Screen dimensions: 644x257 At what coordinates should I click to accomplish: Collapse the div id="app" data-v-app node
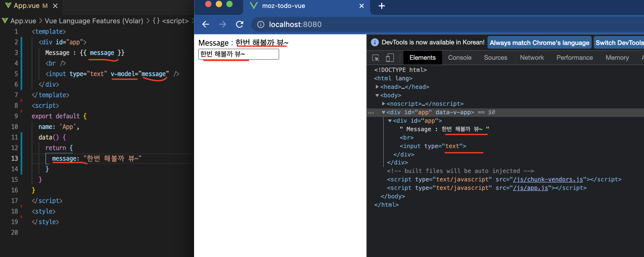tap(384, 112)
